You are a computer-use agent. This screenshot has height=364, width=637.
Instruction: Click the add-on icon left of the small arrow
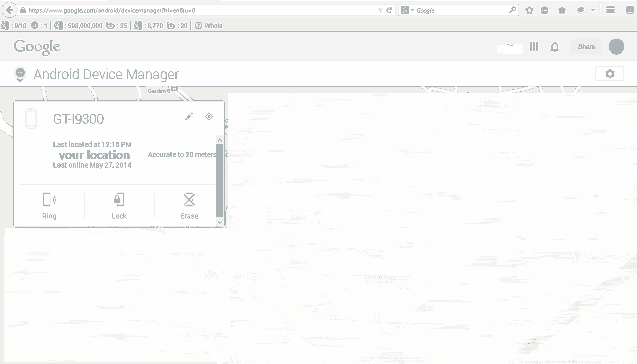pyautogui.click(x=580, y=10)
